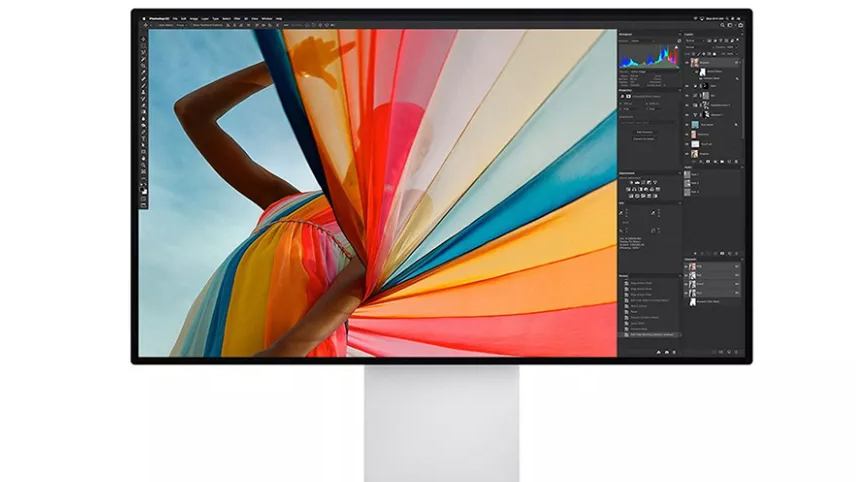Click the foreground/background color swatches
Image resolution: width=856 pixels, height=482 pixels.
[144, 189]
